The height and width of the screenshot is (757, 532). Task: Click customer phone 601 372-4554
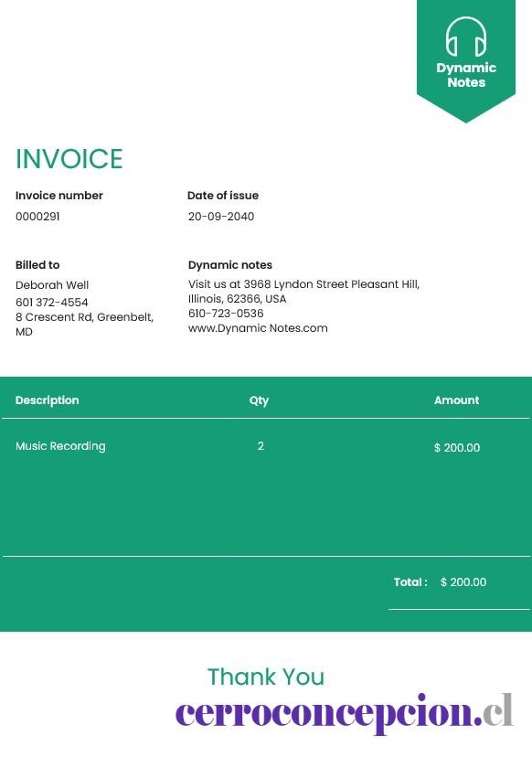[x=52, y=303]
